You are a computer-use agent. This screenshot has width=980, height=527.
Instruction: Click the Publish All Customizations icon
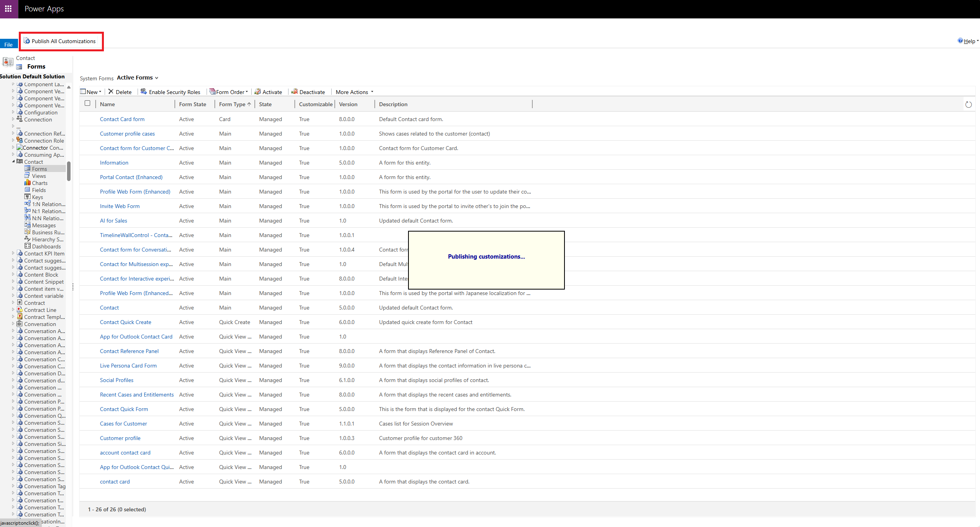click(x=27, y=41)
